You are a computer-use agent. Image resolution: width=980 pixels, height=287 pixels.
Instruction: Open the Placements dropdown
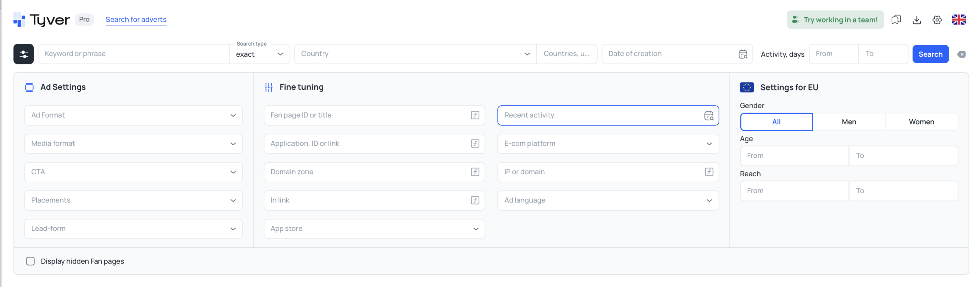134,200
